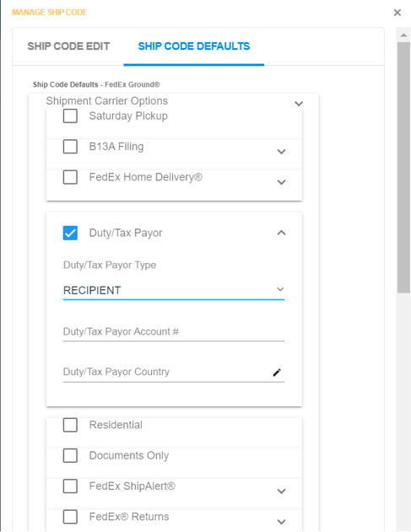Viewport: 411px width, 532px height.
Task: Collapse the Duty/Tax Payor section chevron
Action: [x=281, y=233]
